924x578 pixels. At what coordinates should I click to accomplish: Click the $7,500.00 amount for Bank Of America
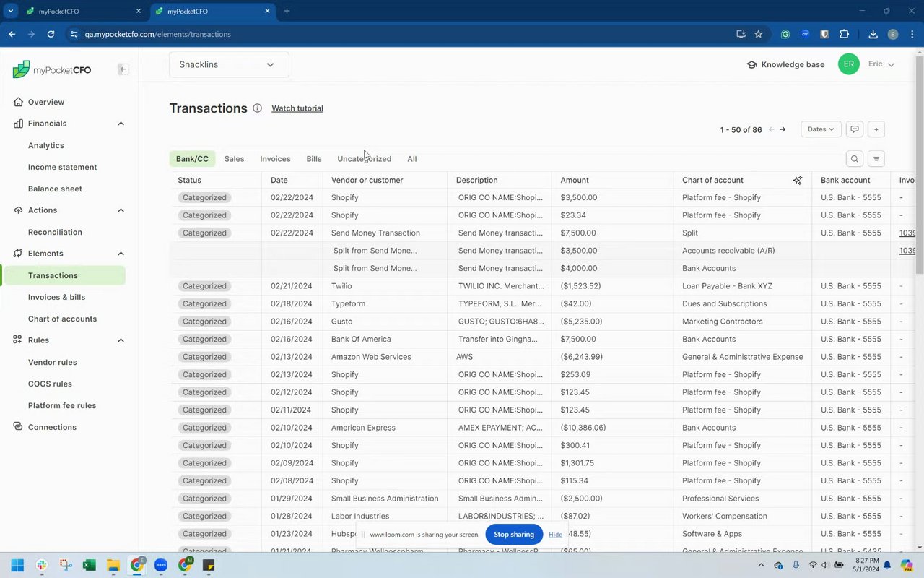click(578, 339)
